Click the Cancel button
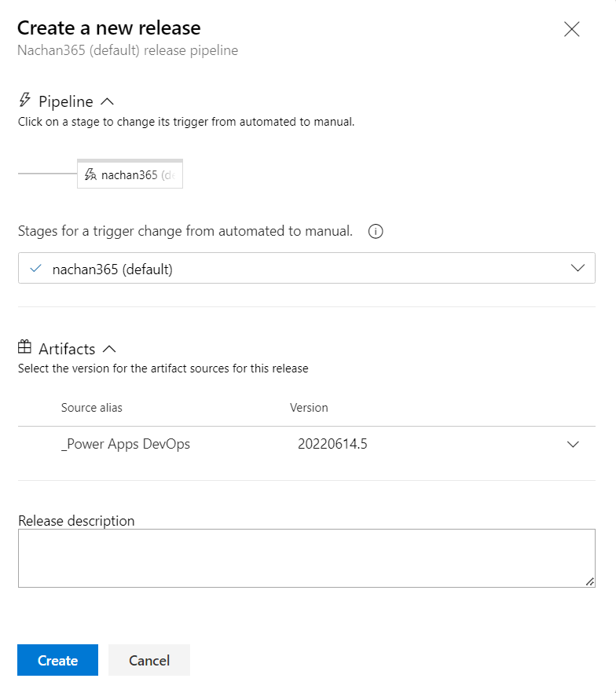The height and width of the screenshot is (693, 616). click(149, 660)
